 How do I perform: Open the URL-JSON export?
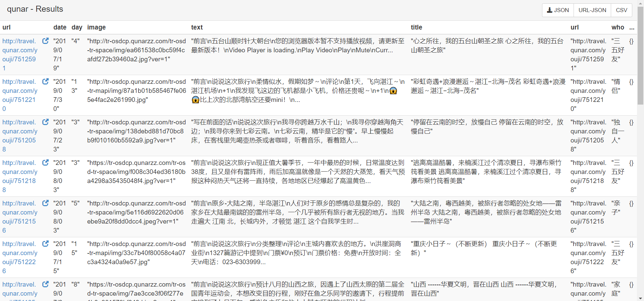pyautogui.click(x=592, y=10)
